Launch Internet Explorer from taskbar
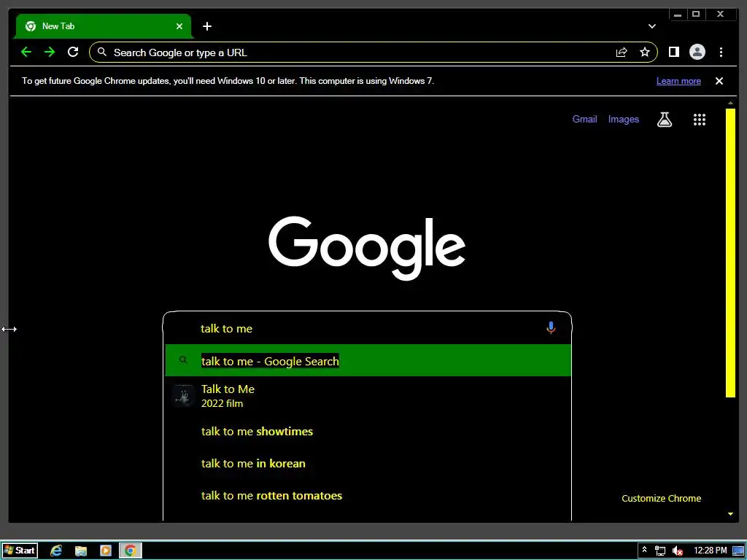Viewport: 747px width, 560px height. 56,551
